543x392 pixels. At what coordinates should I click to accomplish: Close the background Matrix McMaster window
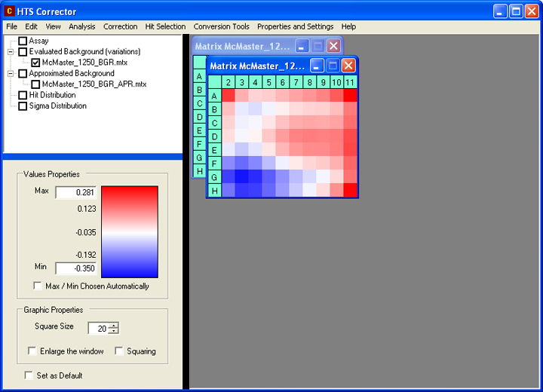(334, 46)
